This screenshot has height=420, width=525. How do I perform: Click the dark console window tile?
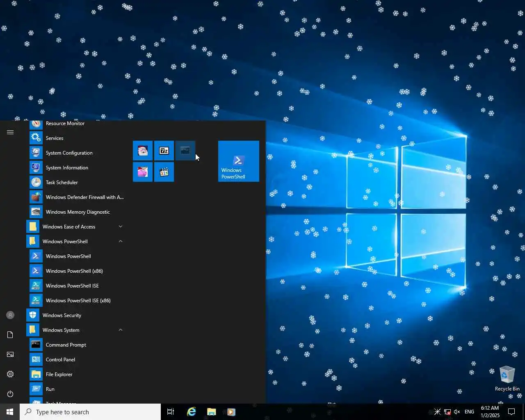185,151
